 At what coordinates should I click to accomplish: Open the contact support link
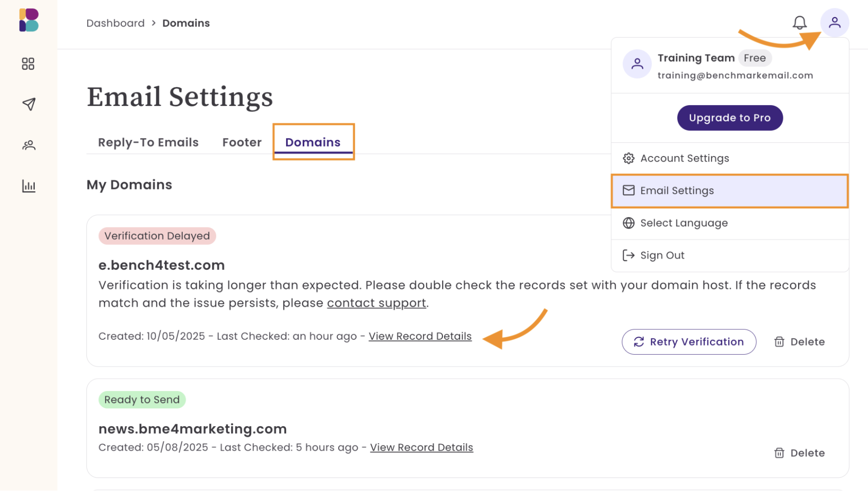tap(376, 303)
